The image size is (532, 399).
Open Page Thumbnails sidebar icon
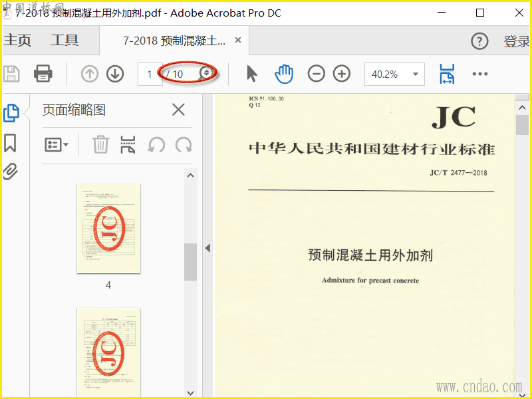pos(11,113)
